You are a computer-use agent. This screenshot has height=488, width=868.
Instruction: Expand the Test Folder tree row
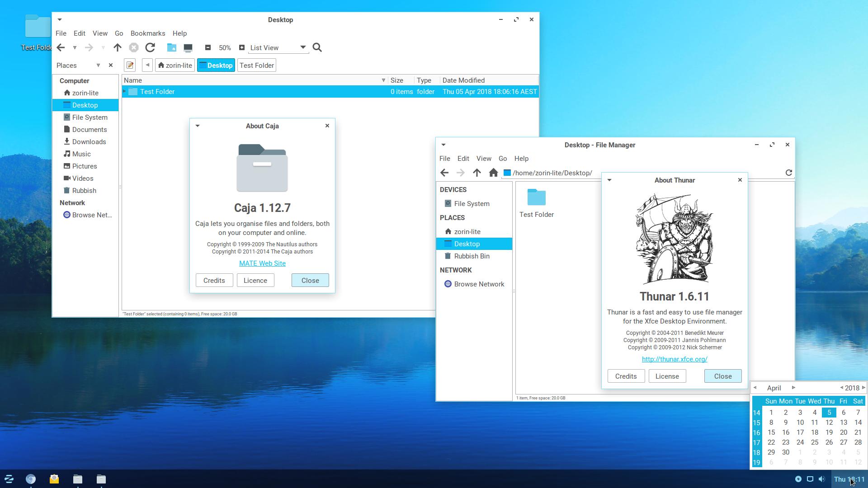124,91
